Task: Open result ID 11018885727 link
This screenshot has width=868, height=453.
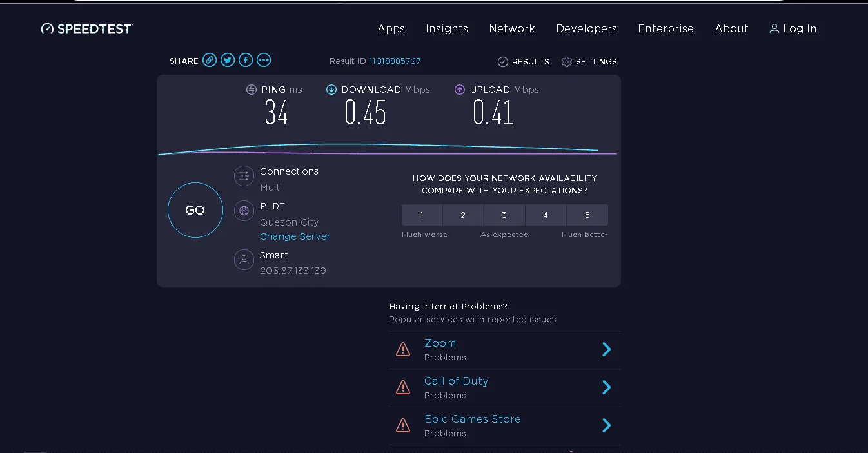Action: [x=395, y=61]
